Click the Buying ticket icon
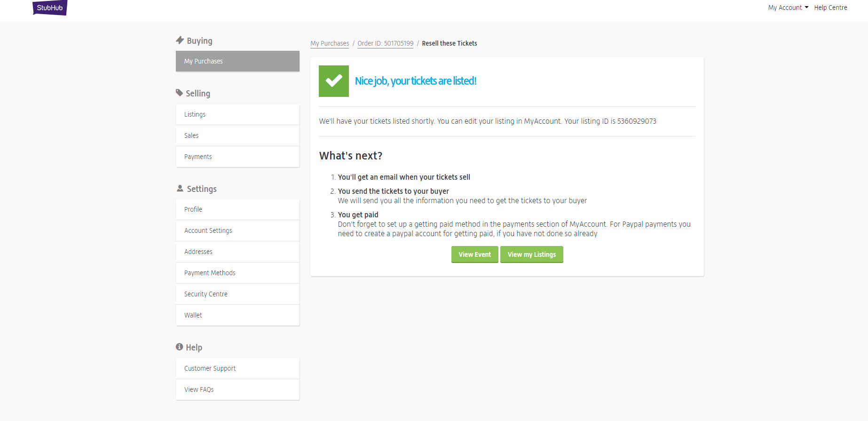This screenshot has height=421, width=868. tap(180, 40)
